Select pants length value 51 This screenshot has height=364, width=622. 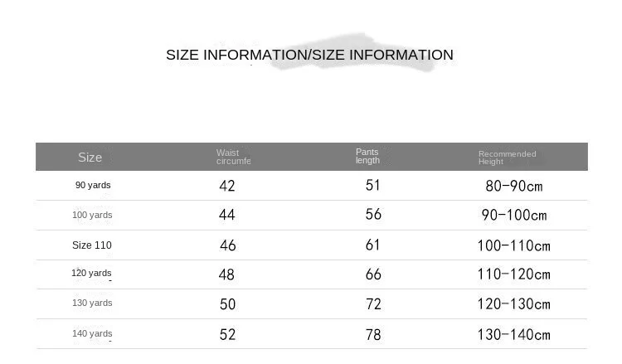click(372, 185)
